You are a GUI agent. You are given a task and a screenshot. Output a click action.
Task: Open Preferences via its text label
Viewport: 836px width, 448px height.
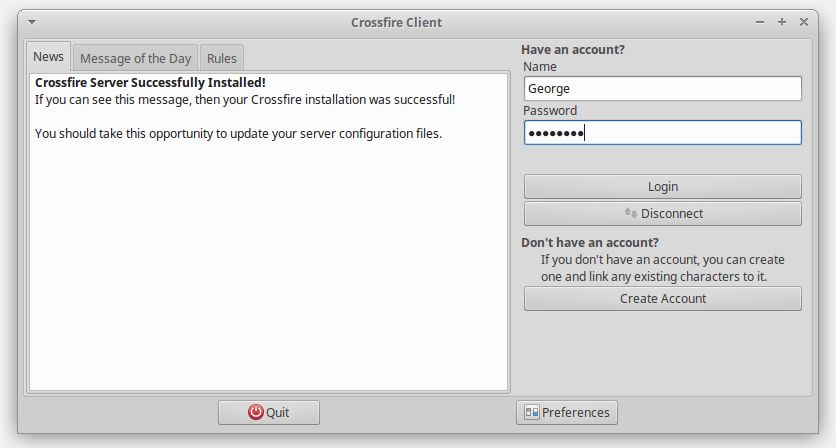pyautogui.click(x=575, y=412)
